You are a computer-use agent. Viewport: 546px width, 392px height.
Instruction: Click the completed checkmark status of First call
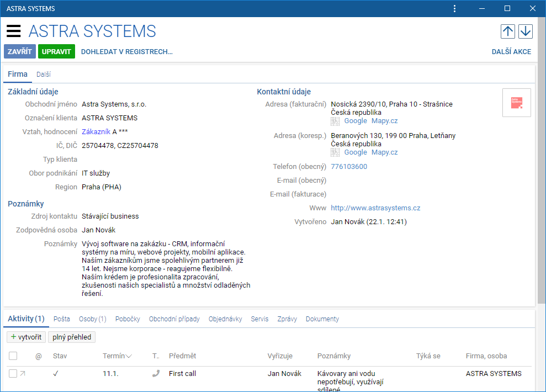tap(55, 374)
